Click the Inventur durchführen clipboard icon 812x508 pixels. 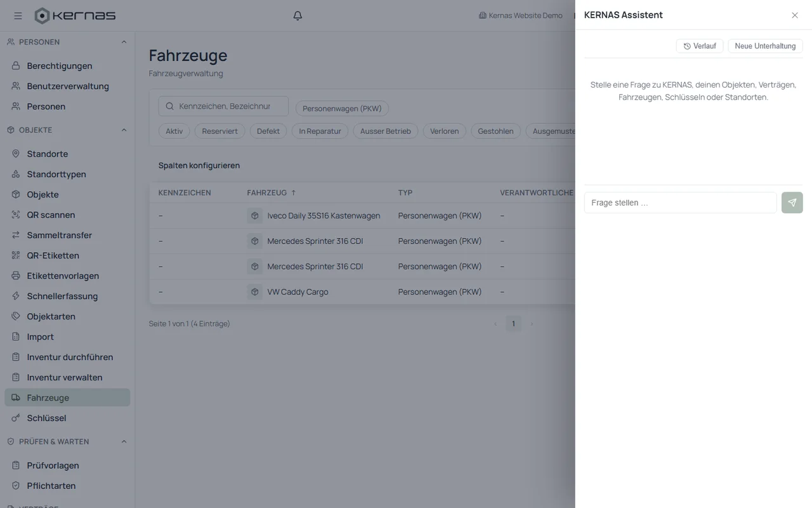click(x=16, y=357)
